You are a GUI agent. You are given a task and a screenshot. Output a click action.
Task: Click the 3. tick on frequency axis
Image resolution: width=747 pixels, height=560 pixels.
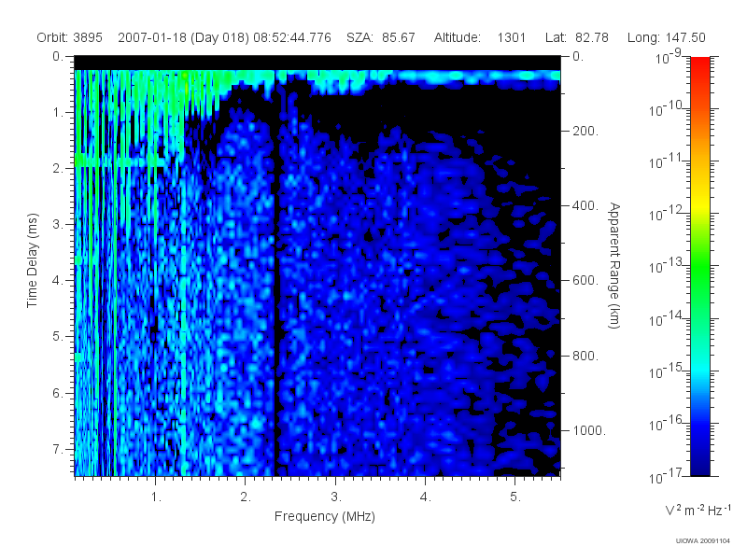pos(336,497)
